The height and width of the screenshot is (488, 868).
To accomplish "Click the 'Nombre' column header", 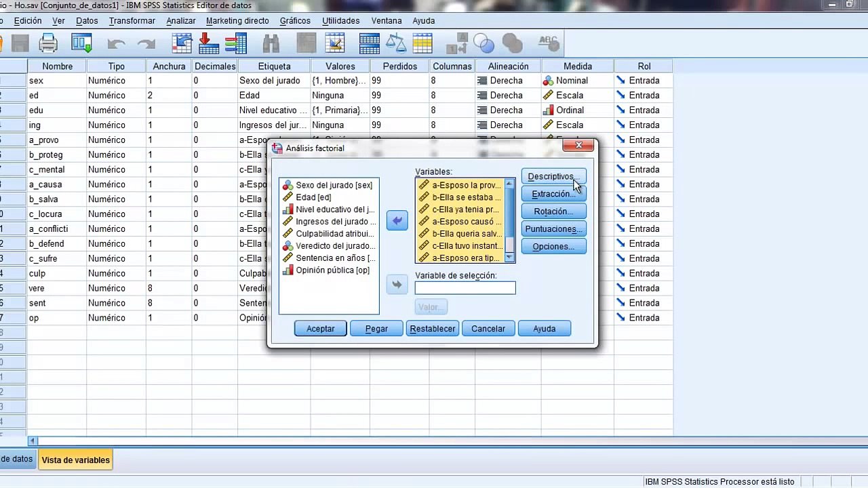I will 57,66.
